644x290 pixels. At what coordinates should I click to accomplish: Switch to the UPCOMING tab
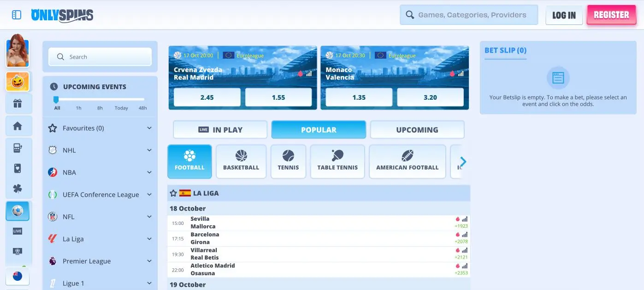[x=417, y=129]
